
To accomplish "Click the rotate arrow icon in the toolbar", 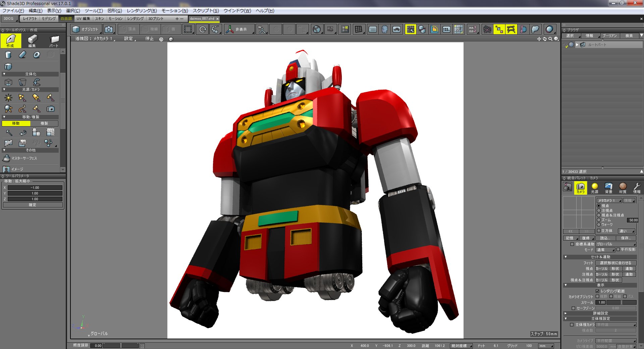I will pyautogui.click(x=203, y=29).
